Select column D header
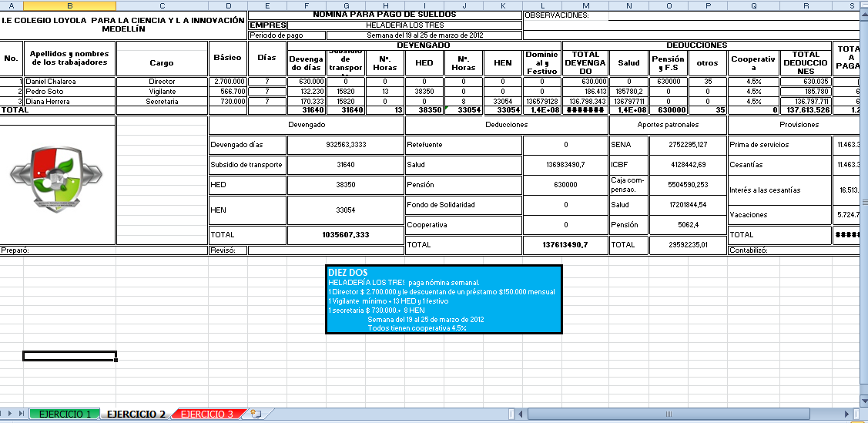 pos(228,5)
